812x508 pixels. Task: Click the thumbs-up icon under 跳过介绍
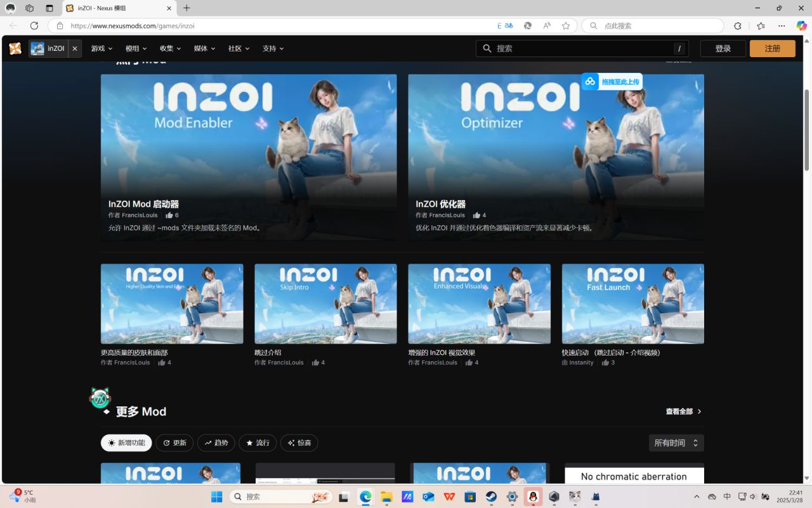pos(315,363)
